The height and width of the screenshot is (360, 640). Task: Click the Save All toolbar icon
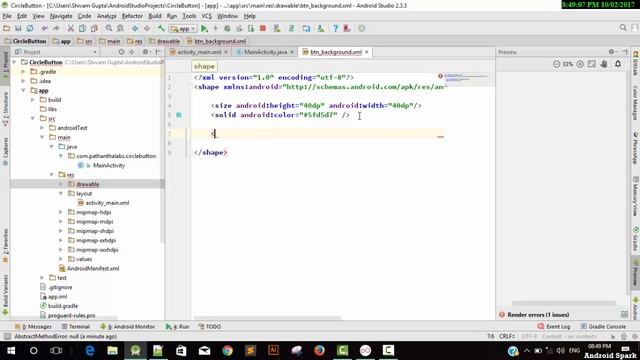(x=18, y=29)
